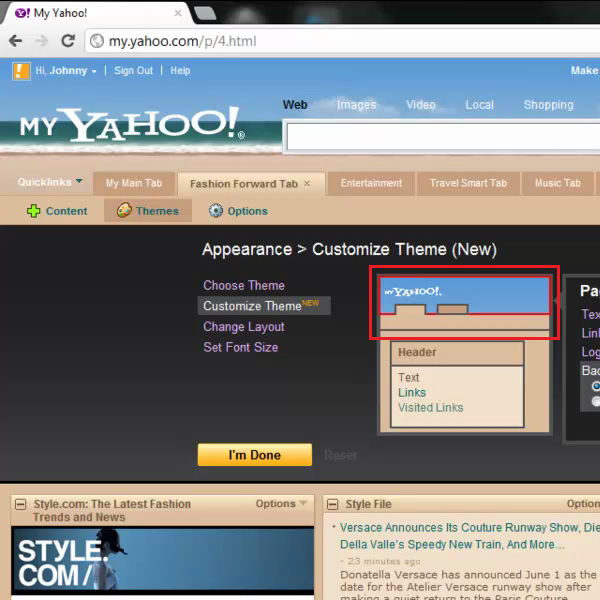Collapse the Style File module
The height and width of the screenshot is (600, 600).
tap(333, 504)
